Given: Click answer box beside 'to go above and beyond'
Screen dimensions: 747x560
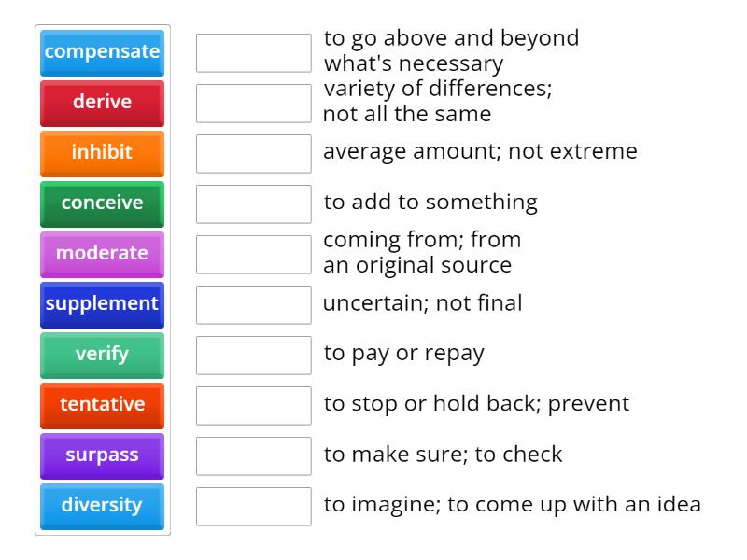Looking at the screenshot, I should (x=253, y=52).
